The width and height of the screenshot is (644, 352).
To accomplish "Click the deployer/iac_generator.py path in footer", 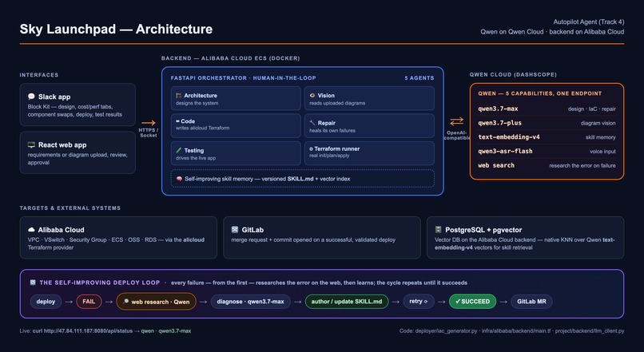I will (x=446, y=330).
